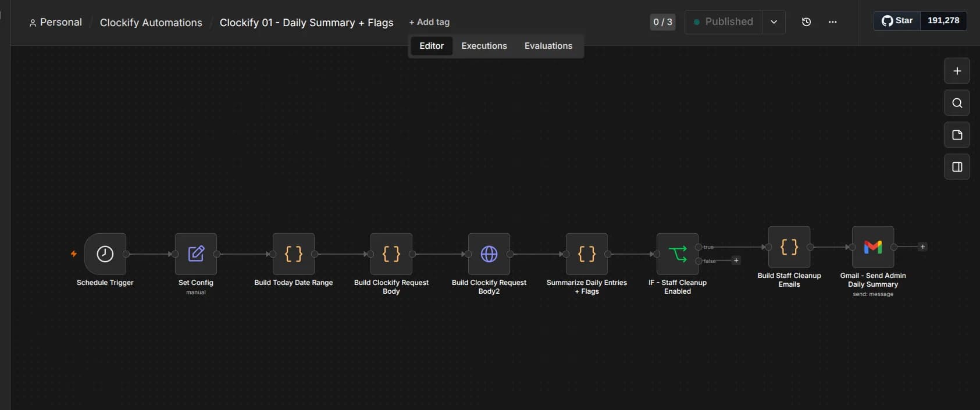This screenshot has width=980, height=410.
Task: Open the canvas search button
Action: (957, 103)
